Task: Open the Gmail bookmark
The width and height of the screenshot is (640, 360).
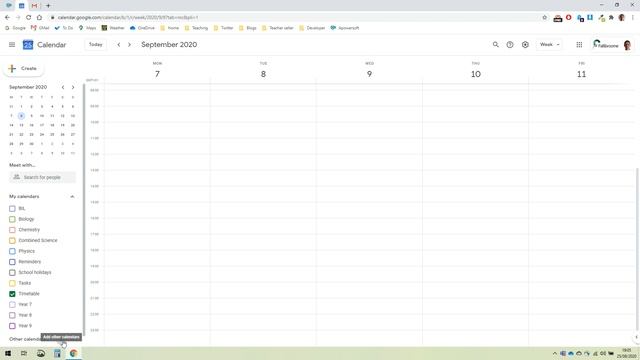Action: click(x=40, y=28)
